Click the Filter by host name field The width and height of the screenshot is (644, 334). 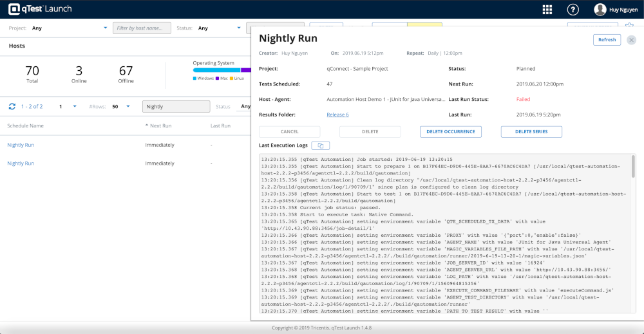pos(142,28)
